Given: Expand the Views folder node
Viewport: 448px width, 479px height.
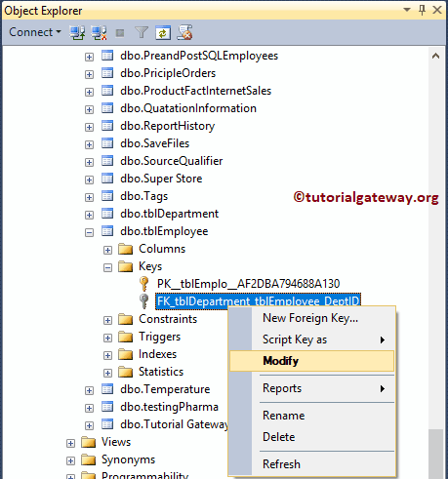Looking at the screenshot, I should coord(70,443).
